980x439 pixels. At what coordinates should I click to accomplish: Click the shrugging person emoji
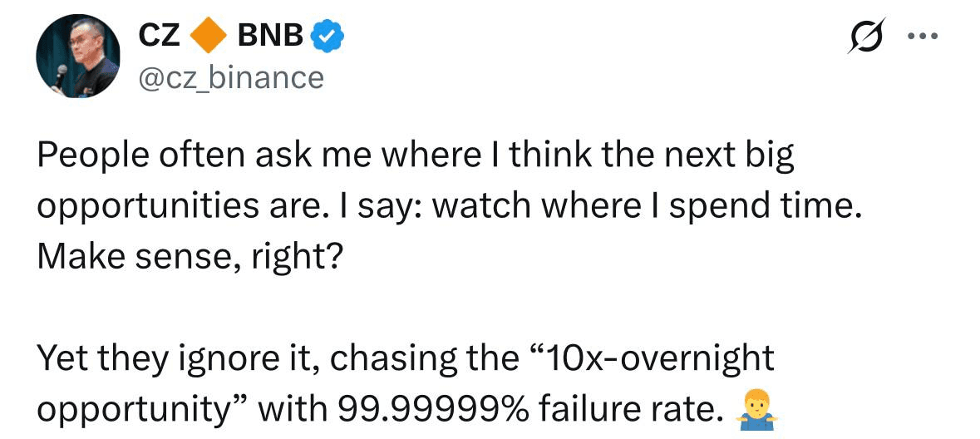click(x=754, y=409)
